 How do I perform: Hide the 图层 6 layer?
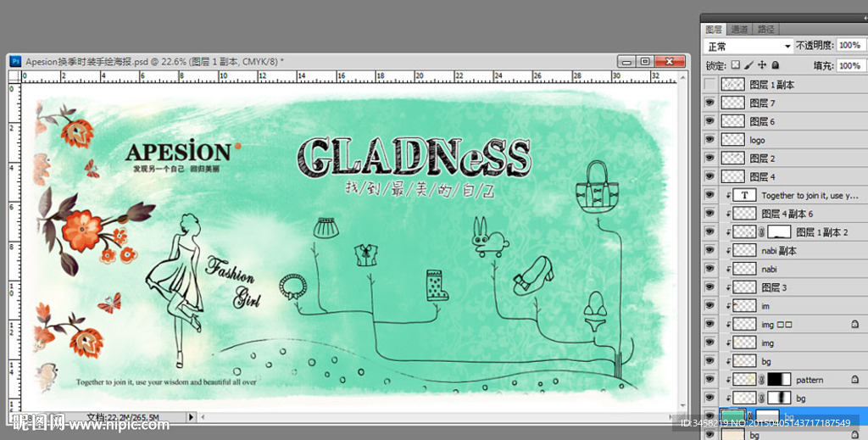click(709, 120)
